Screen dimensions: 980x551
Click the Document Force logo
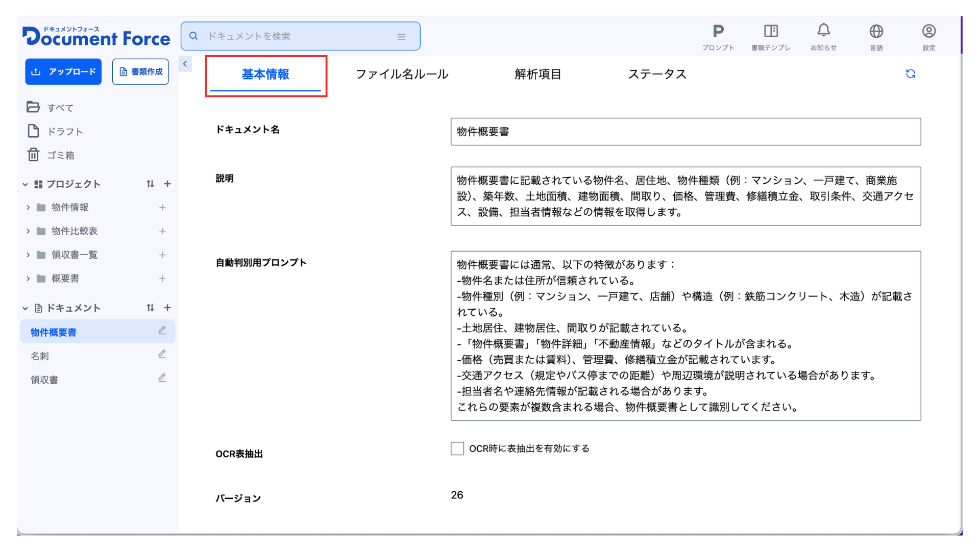pos(96,36)
